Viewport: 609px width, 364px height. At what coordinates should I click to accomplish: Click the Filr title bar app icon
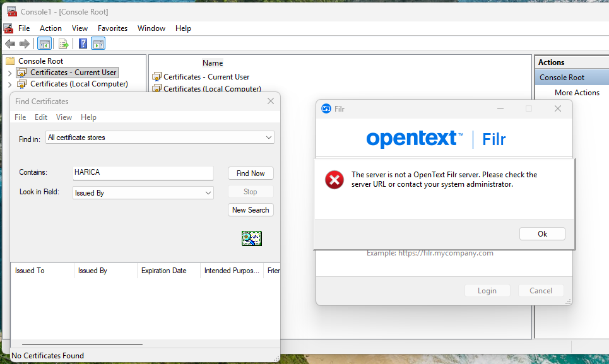point(326,109)
